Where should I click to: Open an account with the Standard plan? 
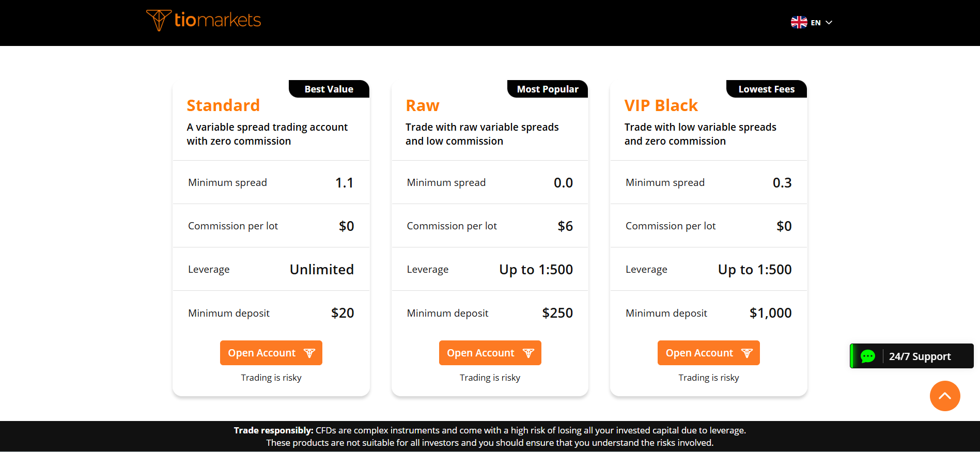pos(271,353)
